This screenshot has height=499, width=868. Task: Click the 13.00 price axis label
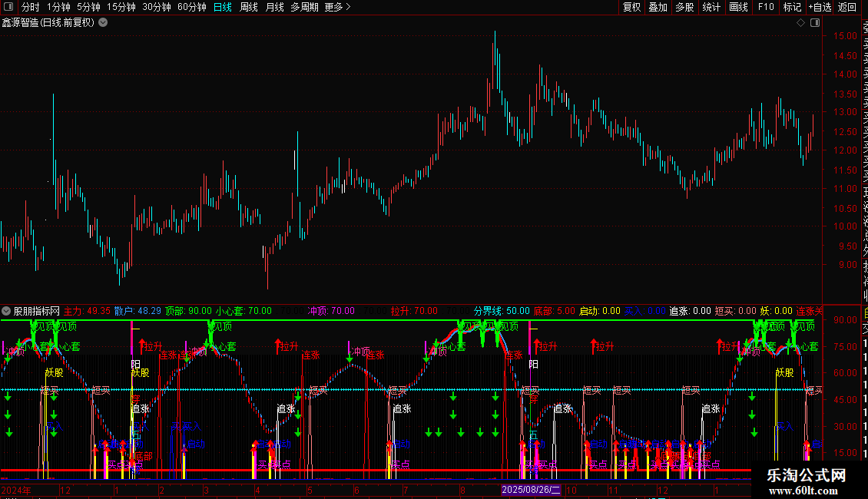point(845,112)
